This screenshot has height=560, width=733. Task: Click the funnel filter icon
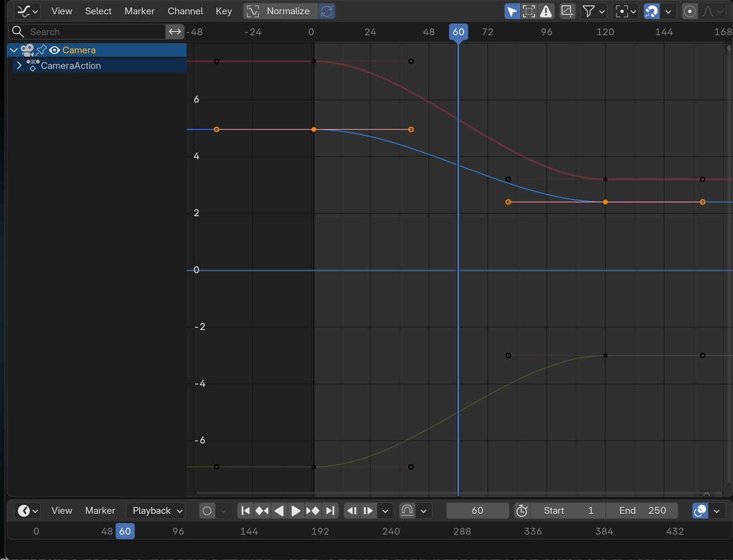589,11
